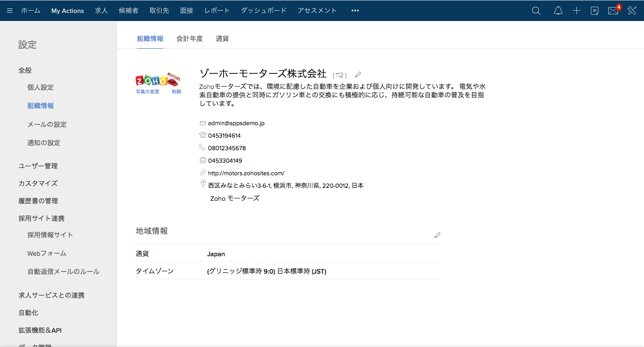This screenshot has width=644, height=347.
Task: Expand 自動化 in sidebar
Action: click(28, 313)
